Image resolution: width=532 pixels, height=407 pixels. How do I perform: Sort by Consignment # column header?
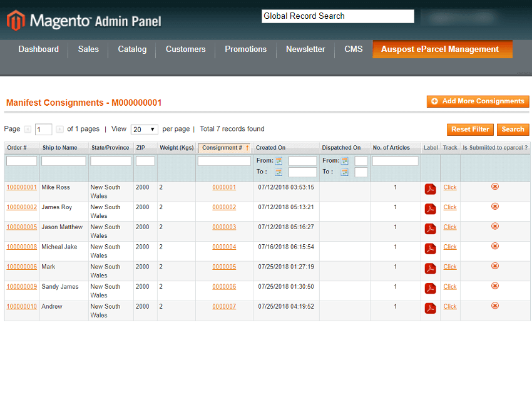pos(224,148)
